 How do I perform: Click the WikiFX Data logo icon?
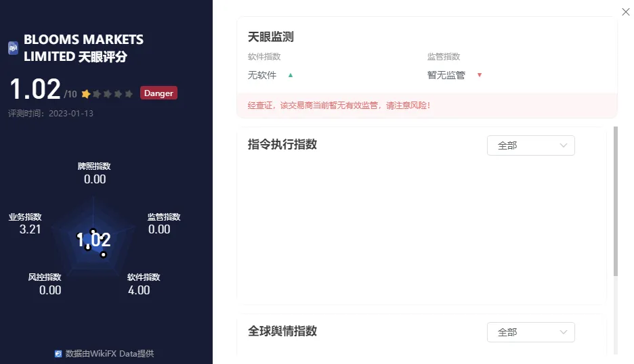pyautogui.click(x=58, y=354)
